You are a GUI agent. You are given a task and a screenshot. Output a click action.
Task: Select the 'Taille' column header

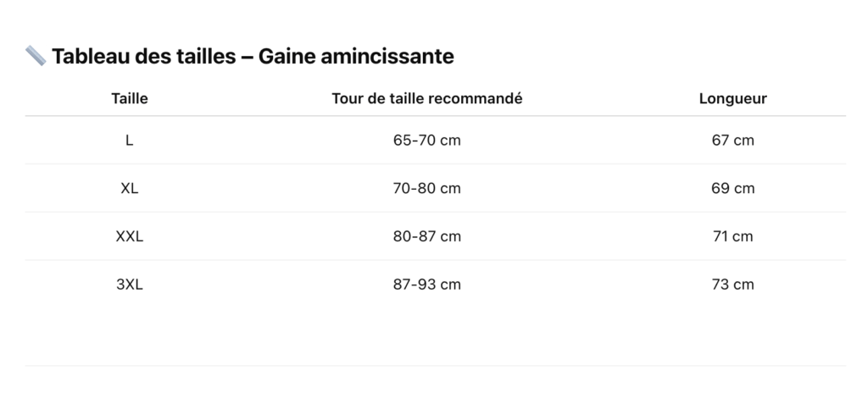point(130,98)
